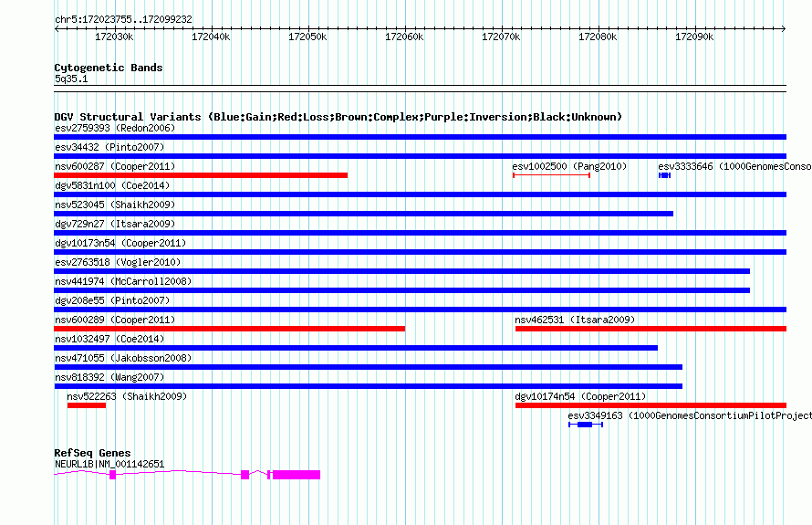Click the esv2759393 (Redon2006) variant label

click(115, 128)
